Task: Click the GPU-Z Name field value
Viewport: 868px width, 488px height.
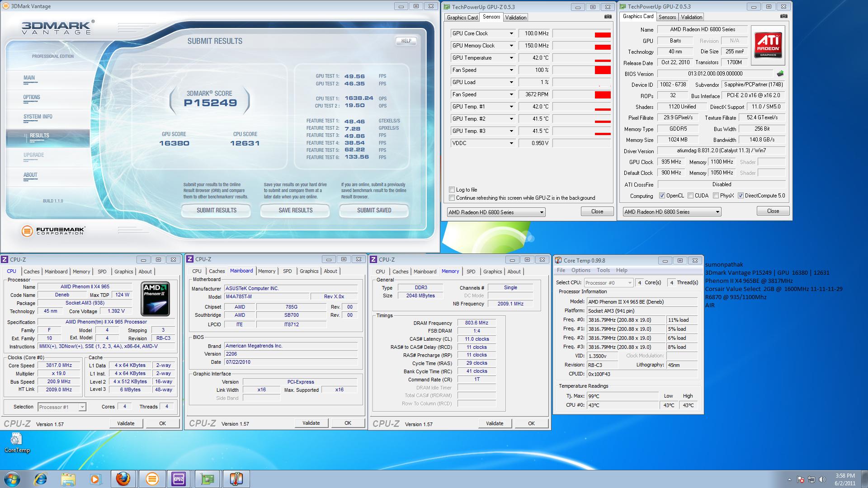Action: [x=703, y=29]
